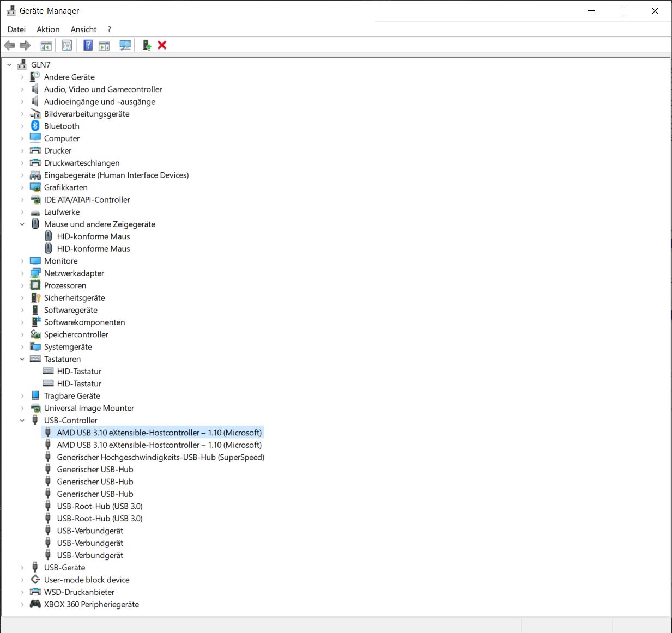Click the Back arrow toolbar icon

point(9,45)
